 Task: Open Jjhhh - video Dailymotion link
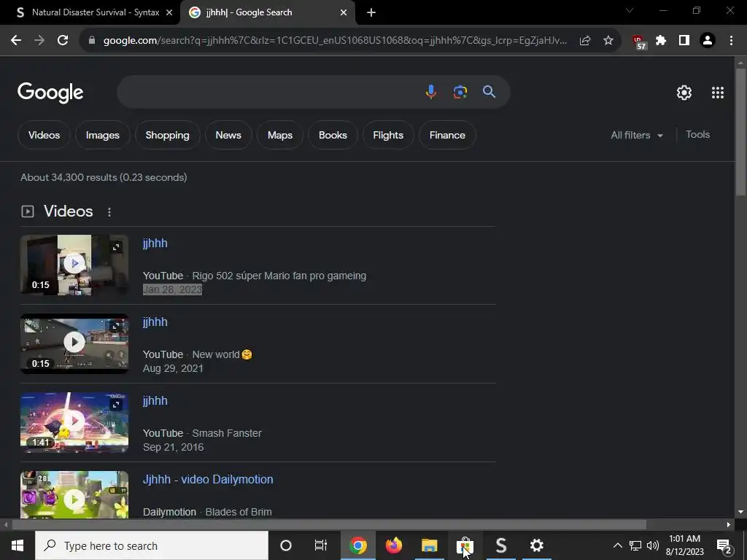208,480
